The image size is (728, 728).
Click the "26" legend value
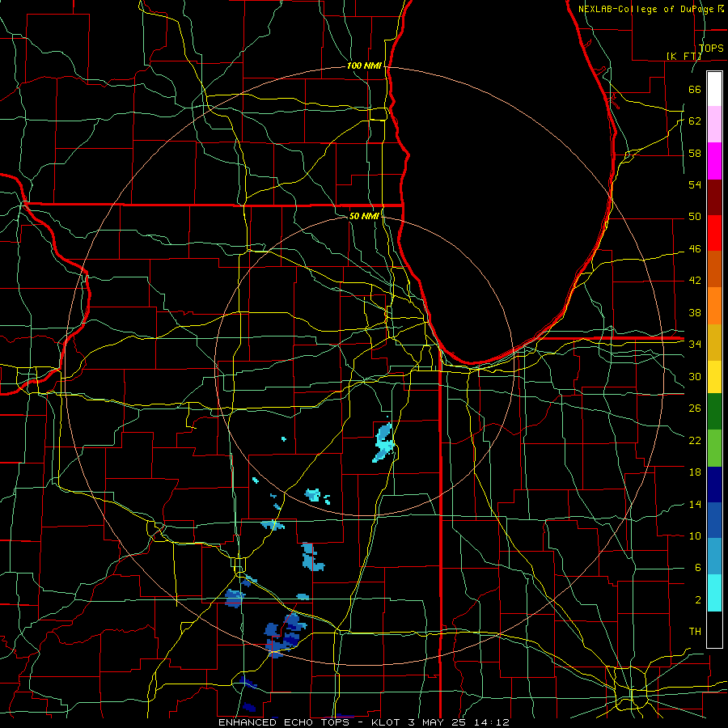(x=695, y=408)
